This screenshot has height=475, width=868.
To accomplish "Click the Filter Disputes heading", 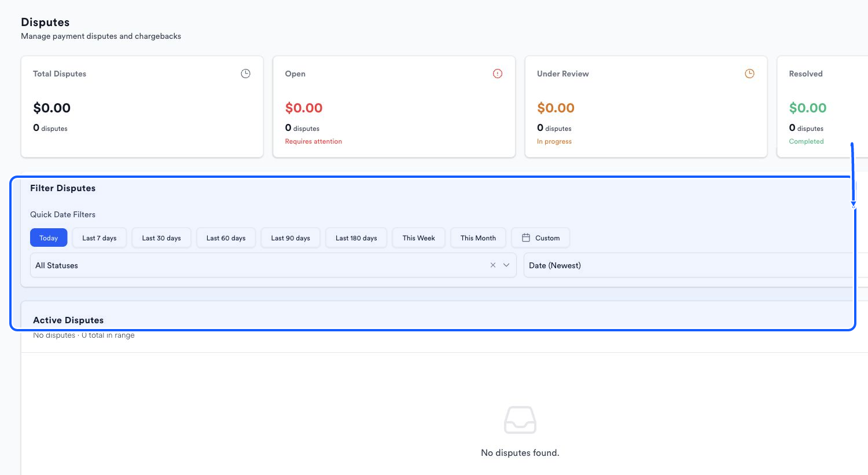I will (62, 188).
